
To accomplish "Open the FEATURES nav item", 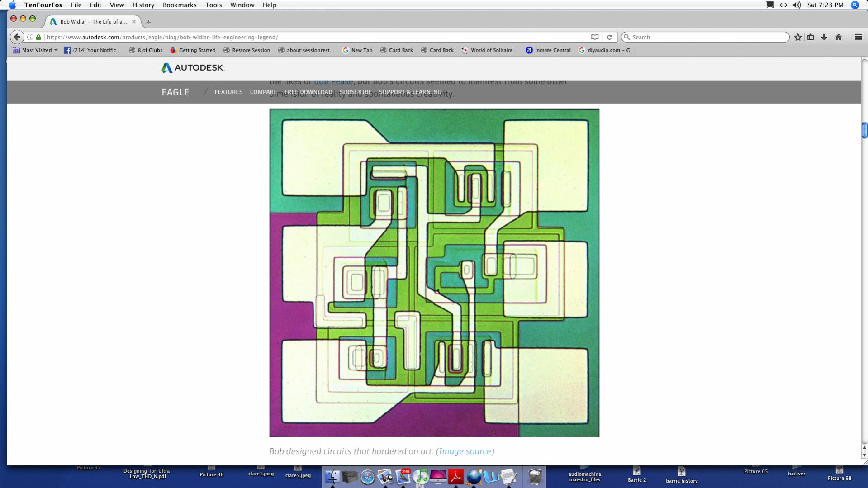I will tap(228, 92).
